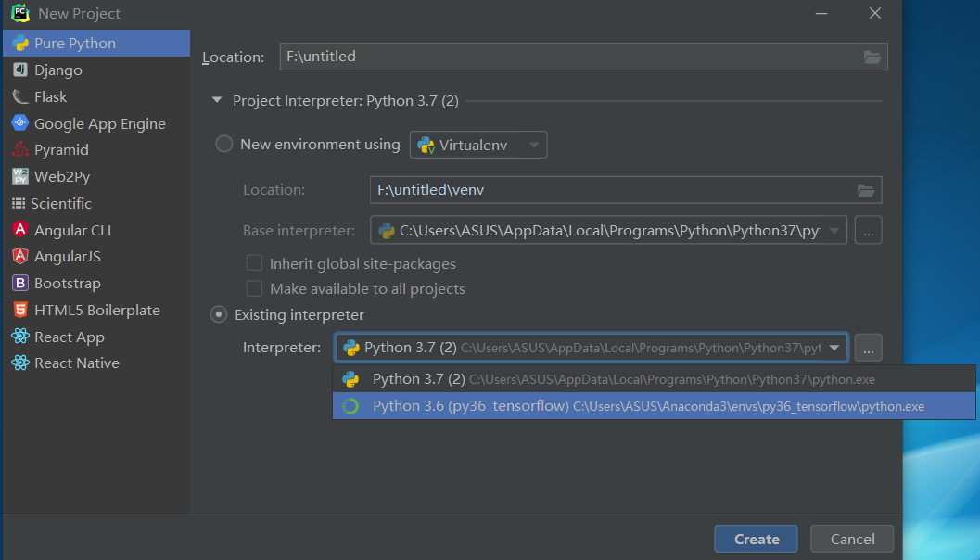
Task: Click the project Location text field
Action: pyautogui.click(x=566, y=57)
